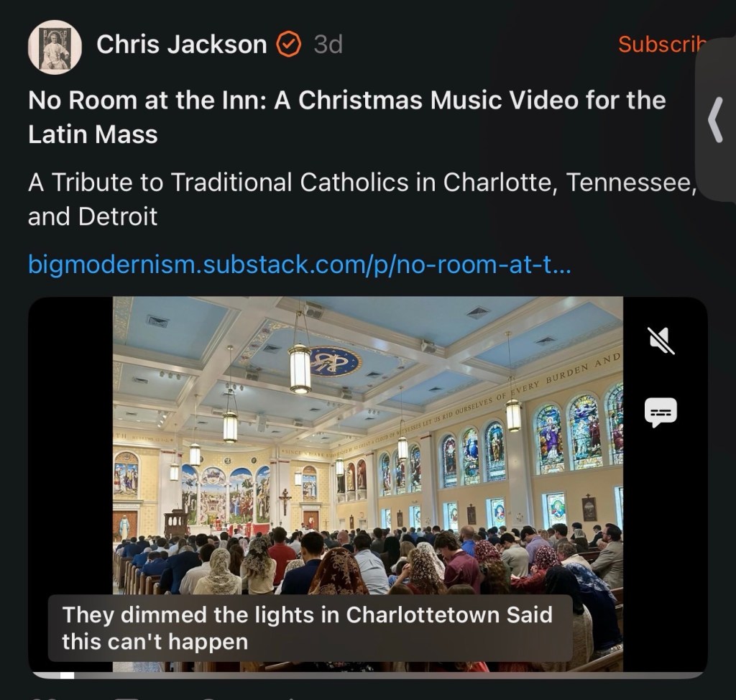The width and height of the screenshot is (736, 700).
Task: Click the crucifix near the altar in video
Action: (285, 500)
